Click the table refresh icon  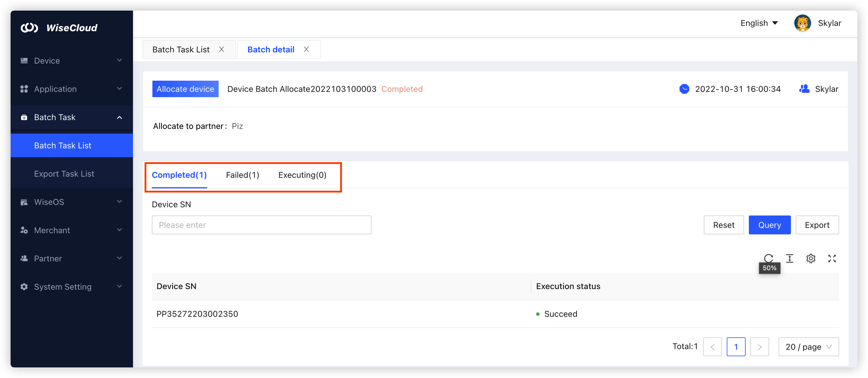click(x=768, y=258)
